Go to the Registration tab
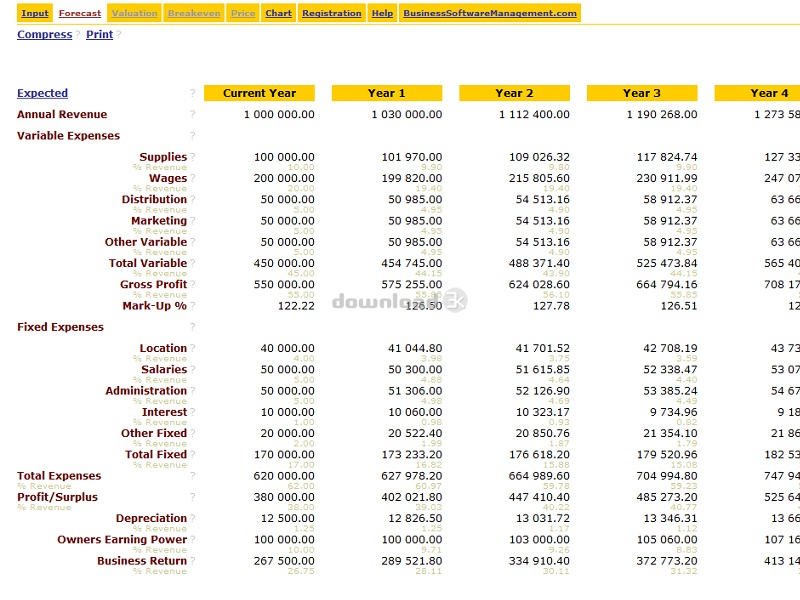 (x=332, y=13)
